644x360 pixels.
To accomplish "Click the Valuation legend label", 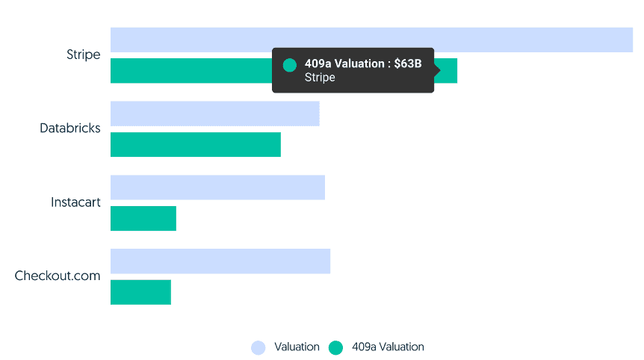I will (x=297, y=347).
